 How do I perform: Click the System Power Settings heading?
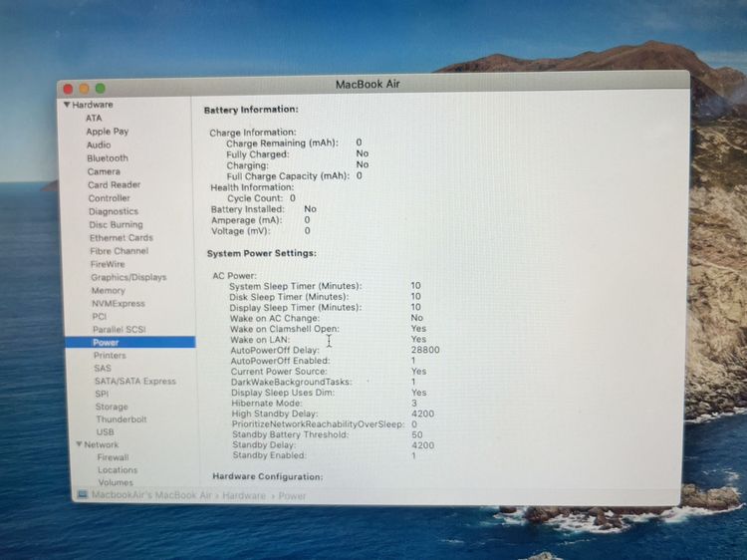[x=262, y=253]
